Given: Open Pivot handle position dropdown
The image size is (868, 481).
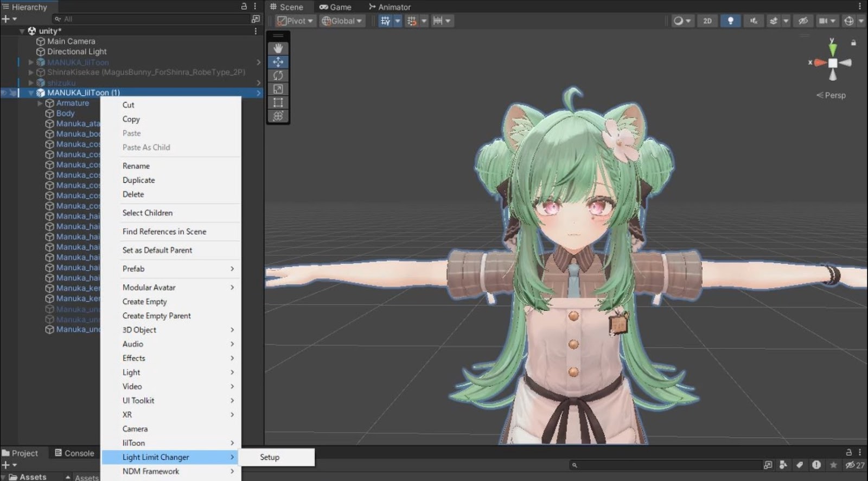Looking at the screenshot, I should pos(295,21).
